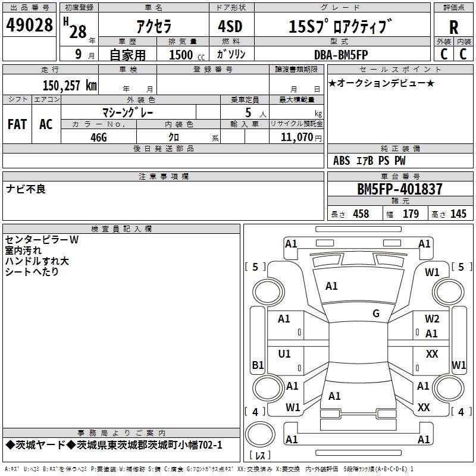Select the 出品番号 header cell
This screenshot has width=476, height=476.
(29, 8)
